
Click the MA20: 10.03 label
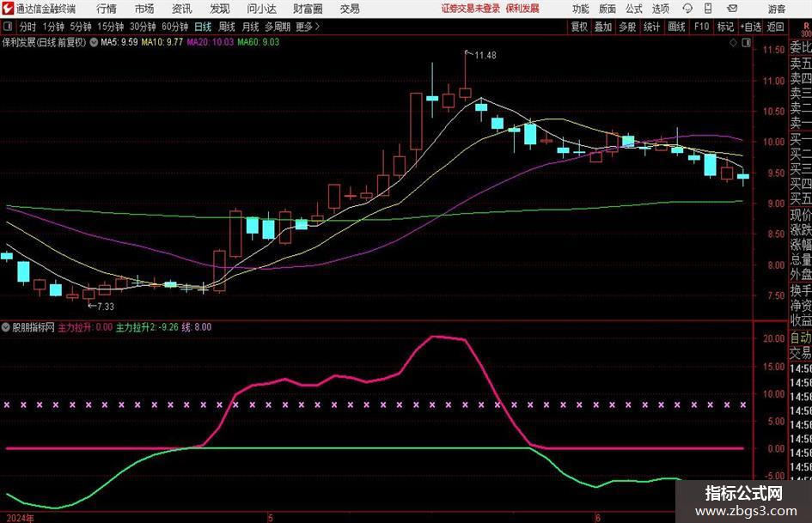[x=211, y=42]
